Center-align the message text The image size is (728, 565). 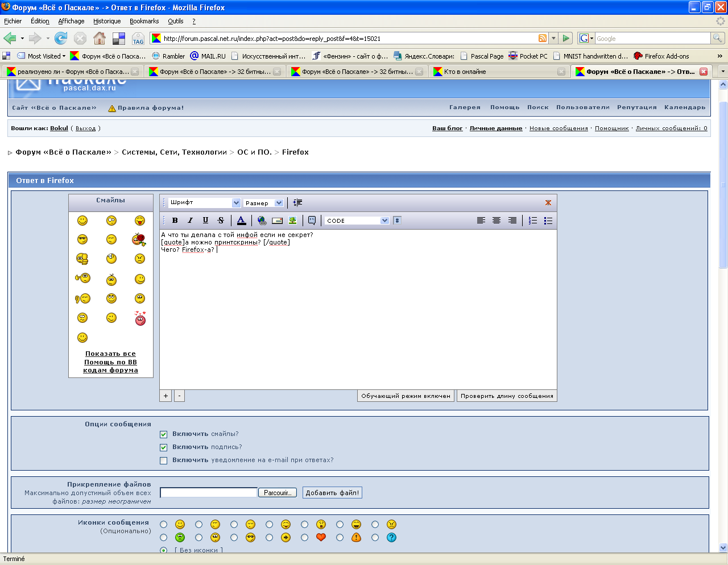click(497, 221)
